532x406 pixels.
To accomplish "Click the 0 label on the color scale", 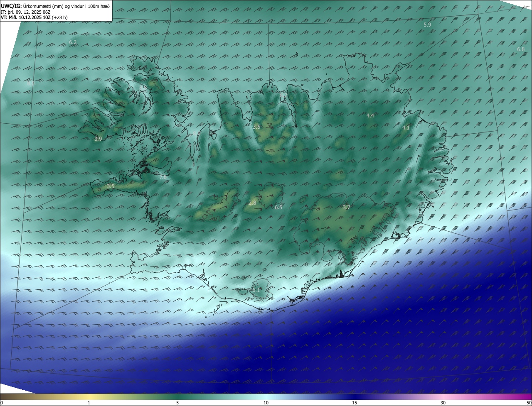I will point(2,403).
